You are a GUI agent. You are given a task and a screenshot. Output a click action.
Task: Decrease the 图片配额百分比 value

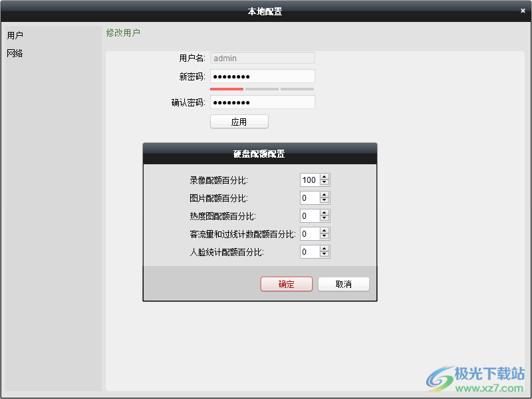point(324,201)
